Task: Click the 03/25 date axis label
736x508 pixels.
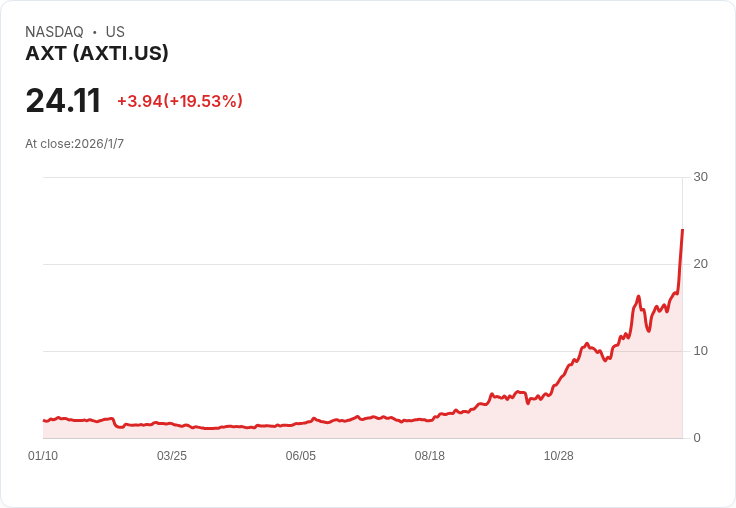Action: [x=172, y=456]
